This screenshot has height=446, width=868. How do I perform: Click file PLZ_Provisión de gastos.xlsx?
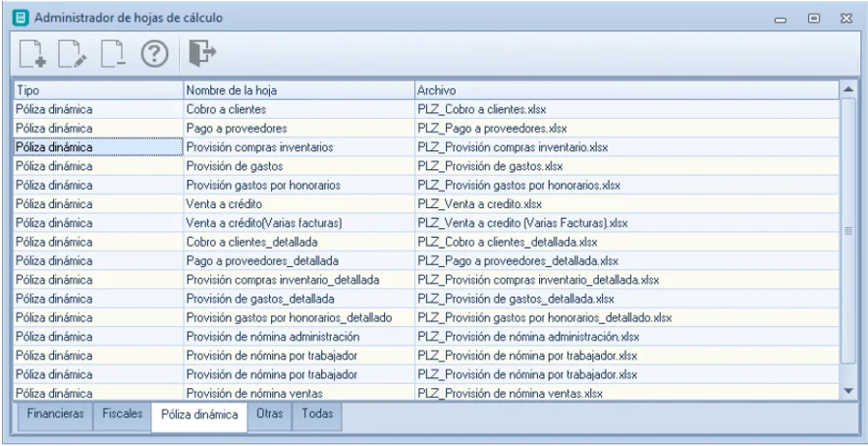pyautogui.click(x=490, y=166)
